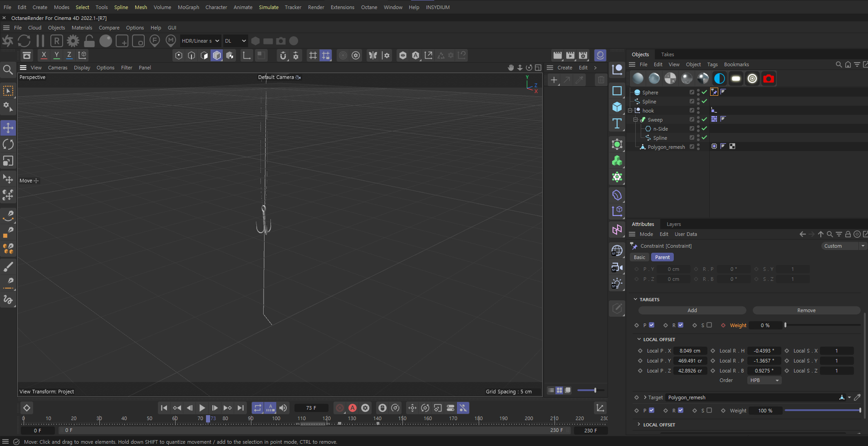The width and height of the screenshot is (868, 446).
Task: Open the viewport search magnifier icon
Action: coord(8,69)
